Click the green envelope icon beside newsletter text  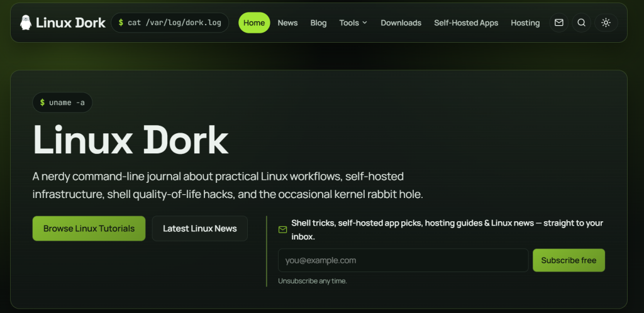point(282,230)
